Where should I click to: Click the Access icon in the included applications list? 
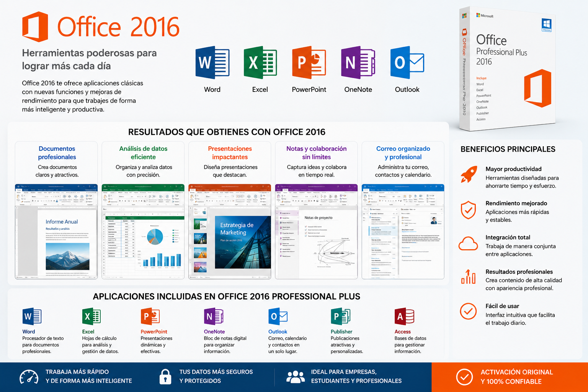[404, 317]
